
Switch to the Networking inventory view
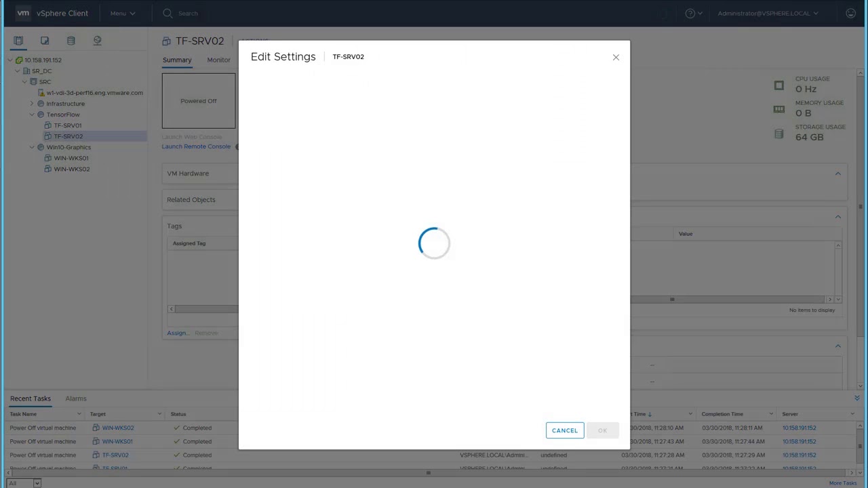[97, 41]
